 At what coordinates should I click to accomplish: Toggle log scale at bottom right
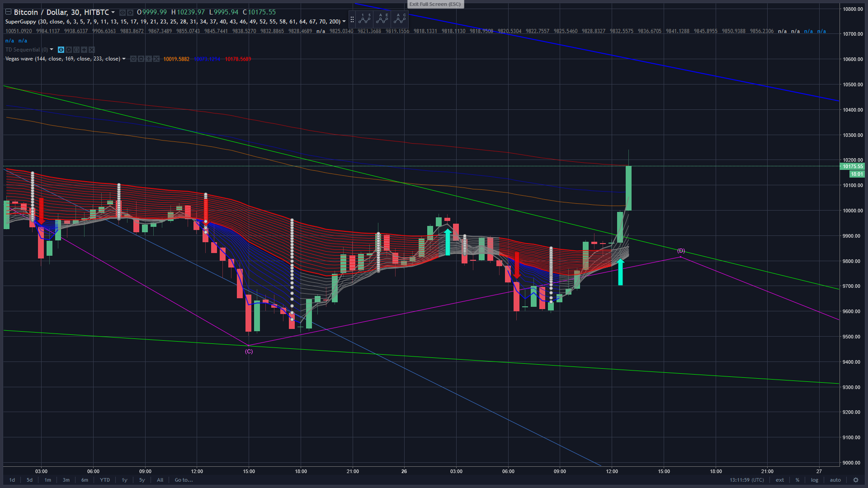click(814, 480)
